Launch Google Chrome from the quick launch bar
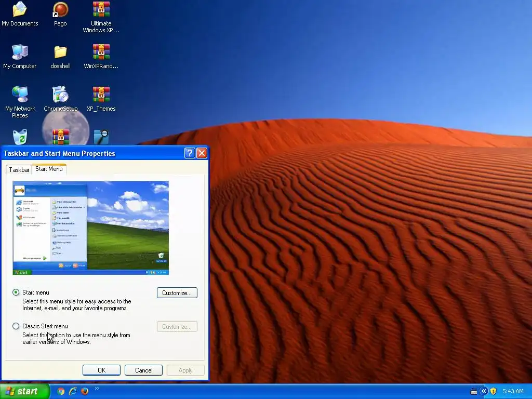 pos(61,391)
